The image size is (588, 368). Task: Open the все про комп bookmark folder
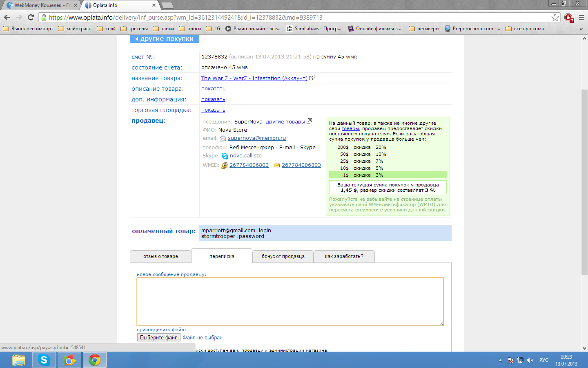tap(525, 29)
